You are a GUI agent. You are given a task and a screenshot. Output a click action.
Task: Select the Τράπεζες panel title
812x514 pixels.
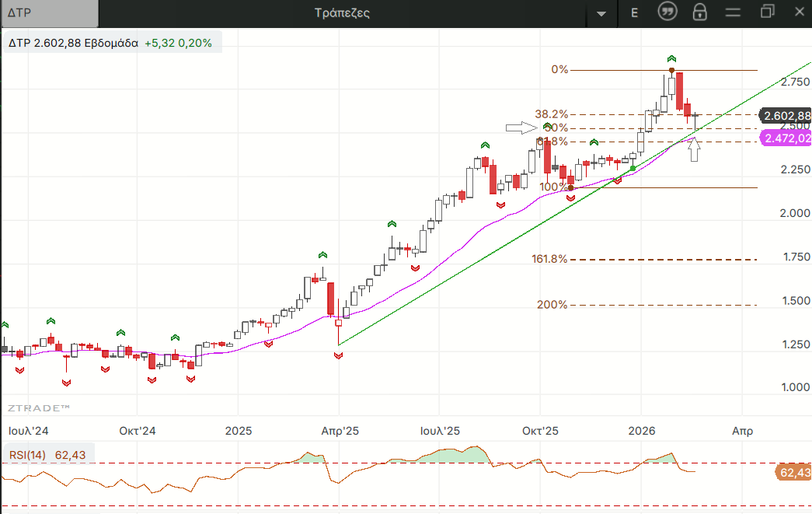click(342, 13)
